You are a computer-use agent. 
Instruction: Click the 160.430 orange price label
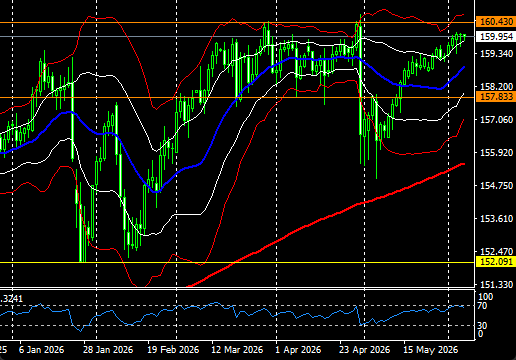(496, 22)
